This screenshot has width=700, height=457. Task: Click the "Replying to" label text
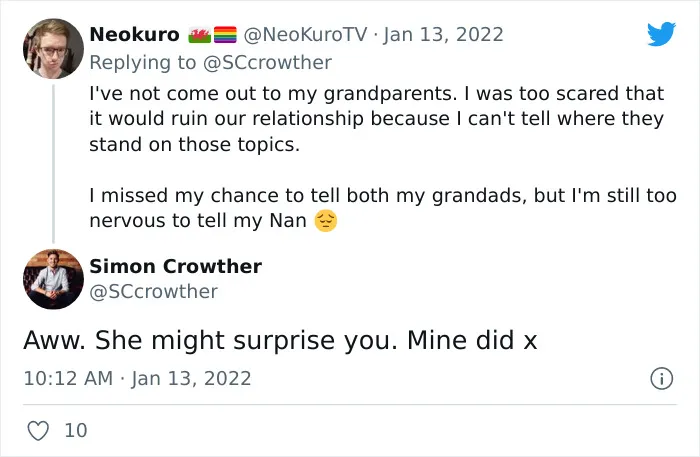click(x=143, y=63)
